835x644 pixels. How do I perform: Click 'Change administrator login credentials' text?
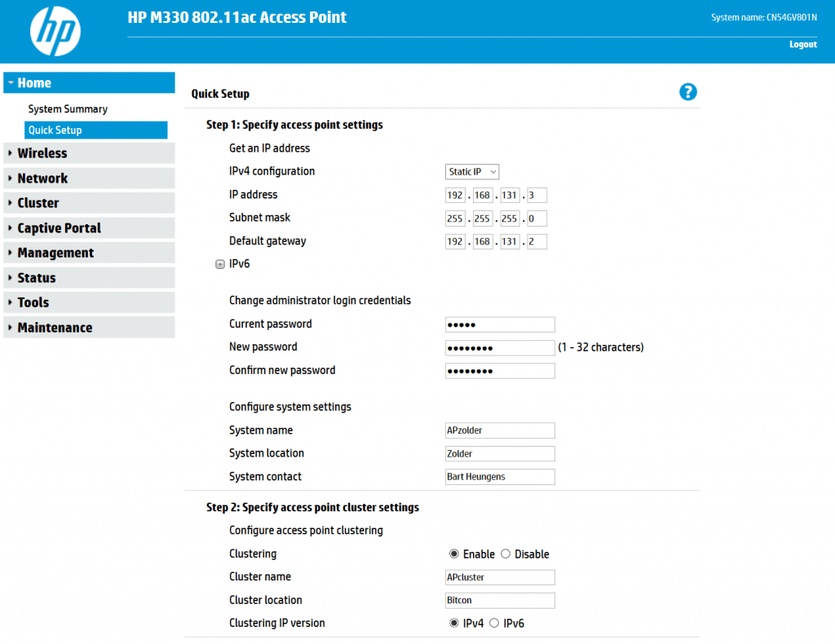320,301
